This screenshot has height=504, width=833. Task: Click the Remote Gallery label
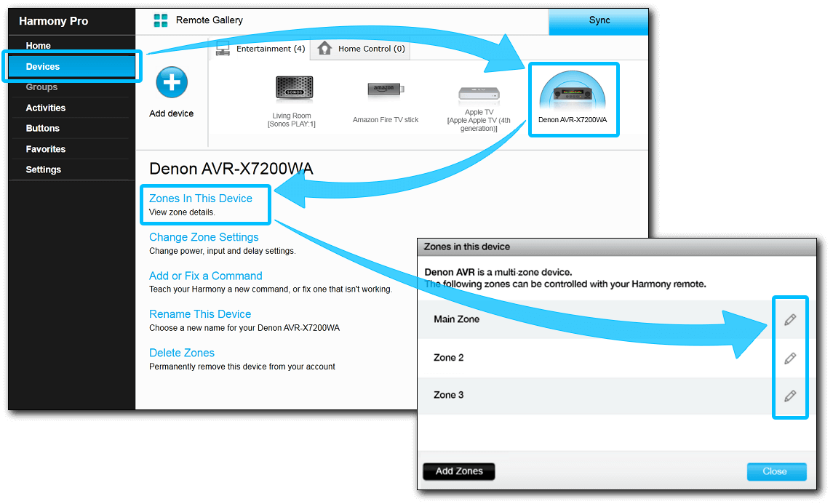[x=210, y=20]
